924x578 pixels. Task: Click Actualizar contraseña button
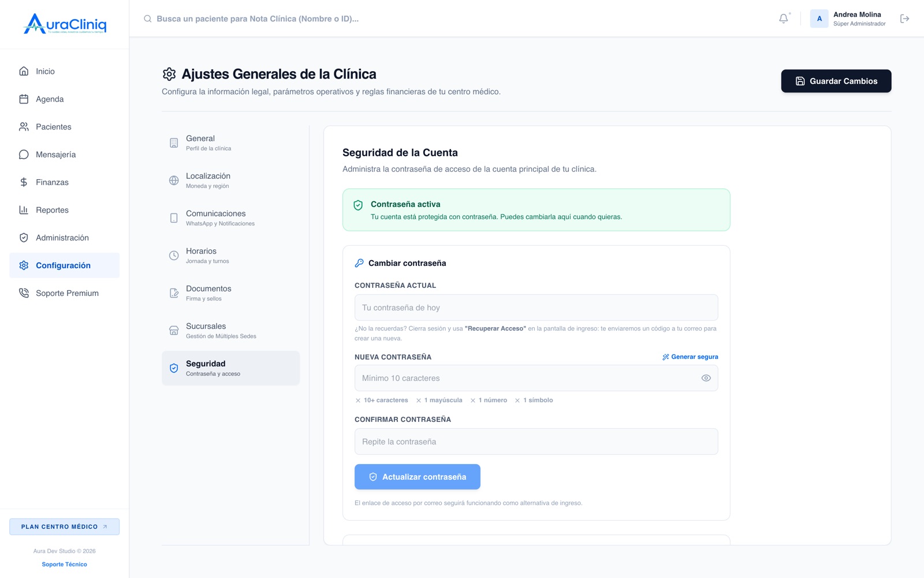(x=418, y=477)
